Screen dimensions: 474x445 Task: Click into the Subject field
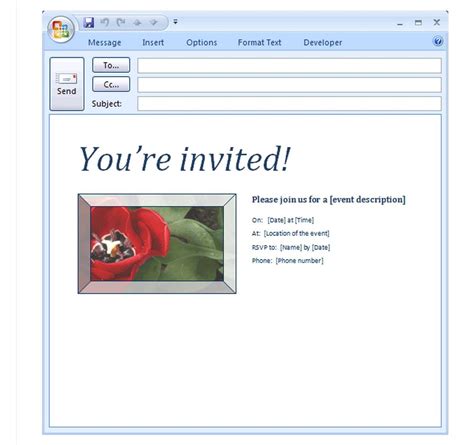coord(289,104)
